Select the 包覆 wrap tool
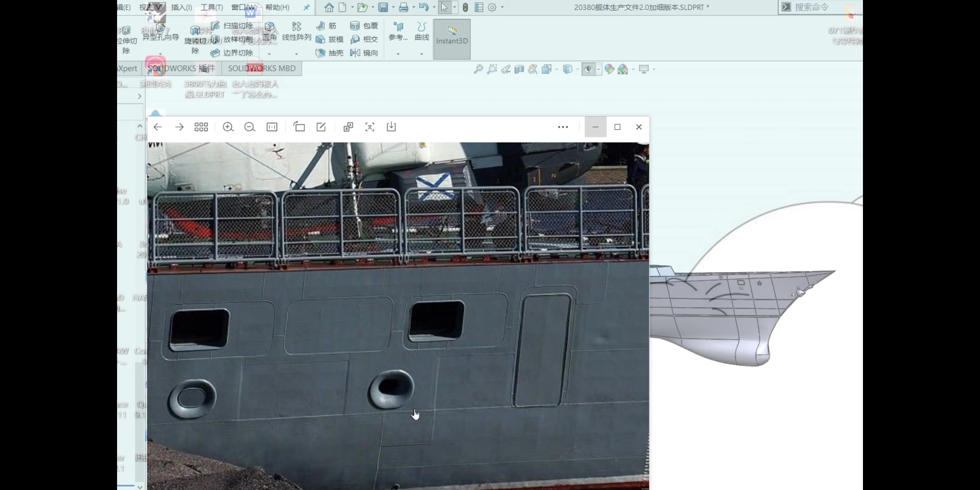The image size is (980, 490). tap(364, 26)
